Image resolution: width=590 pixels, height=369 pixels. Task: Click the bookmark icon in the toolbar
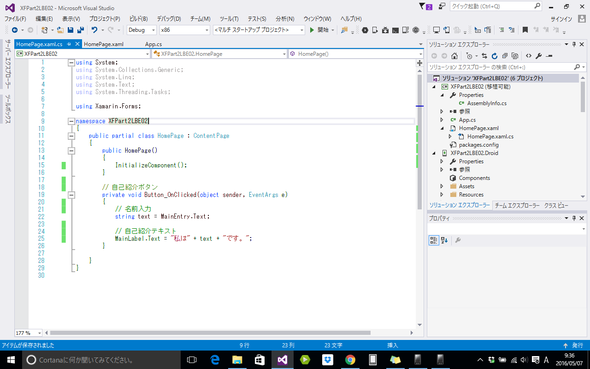pyautogui.click(x=525, y=30)
